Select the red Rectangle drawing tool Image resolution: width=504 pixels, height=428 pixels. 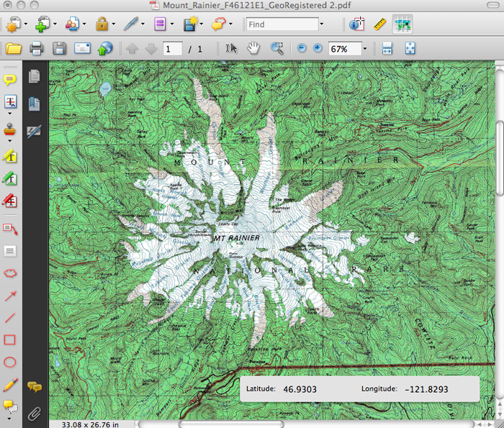[11, 340]
